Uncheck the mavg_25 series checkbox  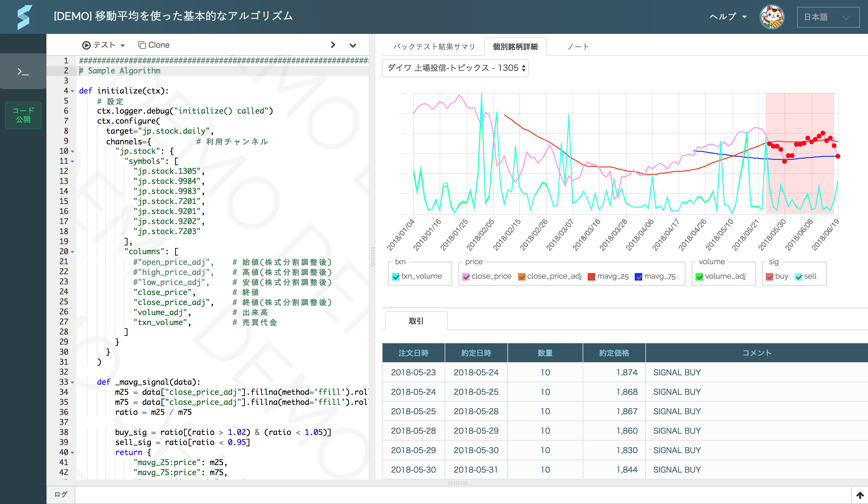(x=591, y=276)
